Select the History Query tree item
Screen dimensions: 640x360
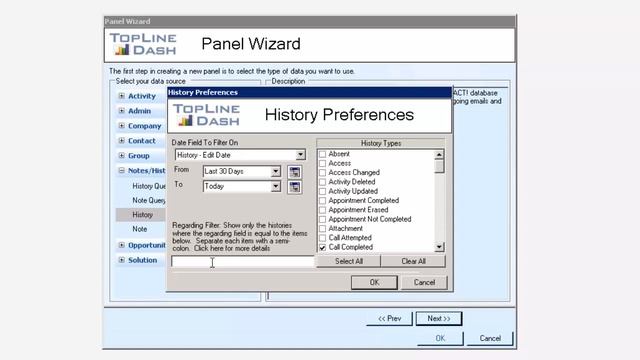click(149, 186)
